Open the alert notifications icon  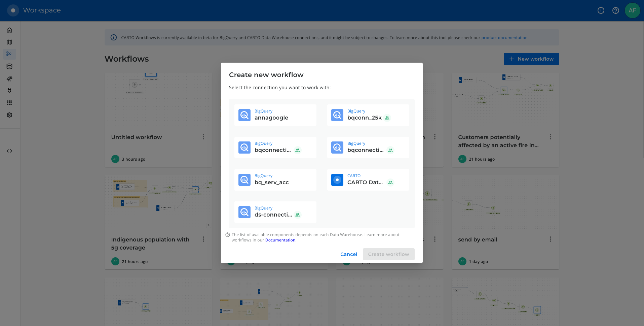[601, 10]
